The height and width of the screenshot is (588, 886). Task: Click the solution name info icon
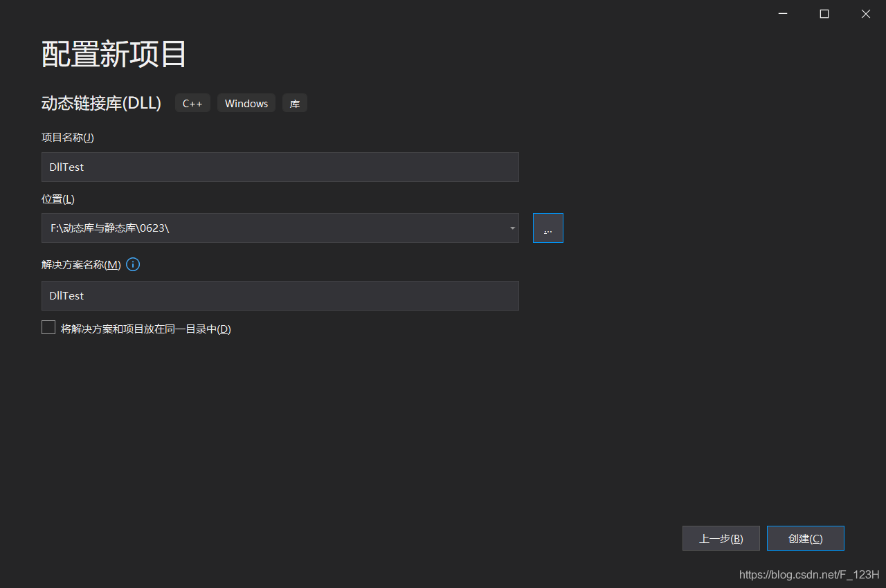tap(133, 264)
